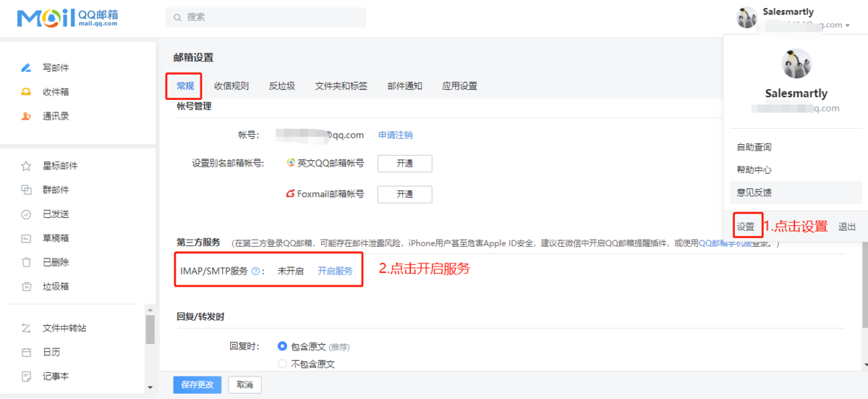Open 通讯录 in sidebar
Viewport: 868px width, 399px height.
click(56, 117)
